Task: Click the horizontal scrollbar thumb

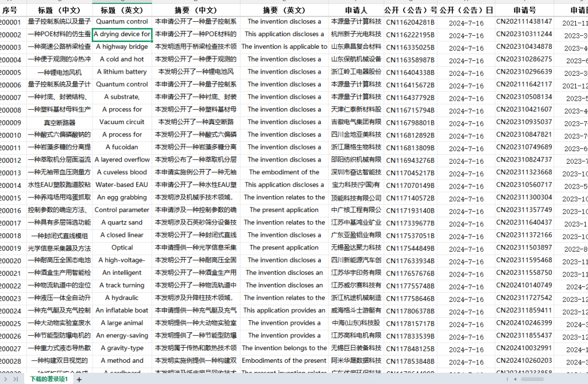Action: 532,379
